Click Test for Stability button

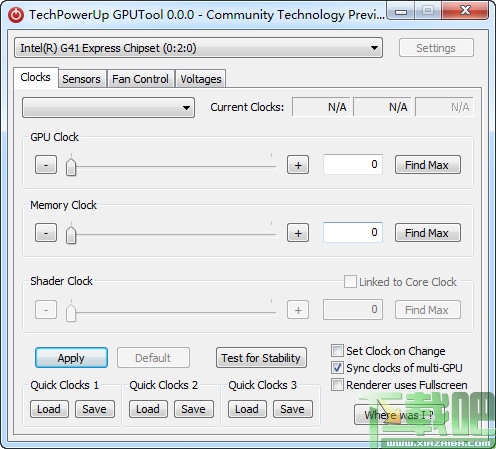tap(261, 358)
